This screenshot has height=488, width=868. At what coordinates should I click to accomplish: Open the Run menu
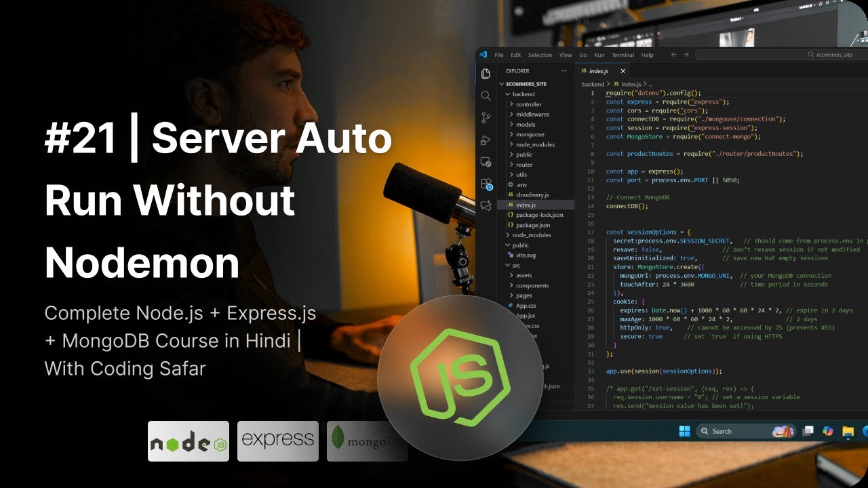click(599, 55)
